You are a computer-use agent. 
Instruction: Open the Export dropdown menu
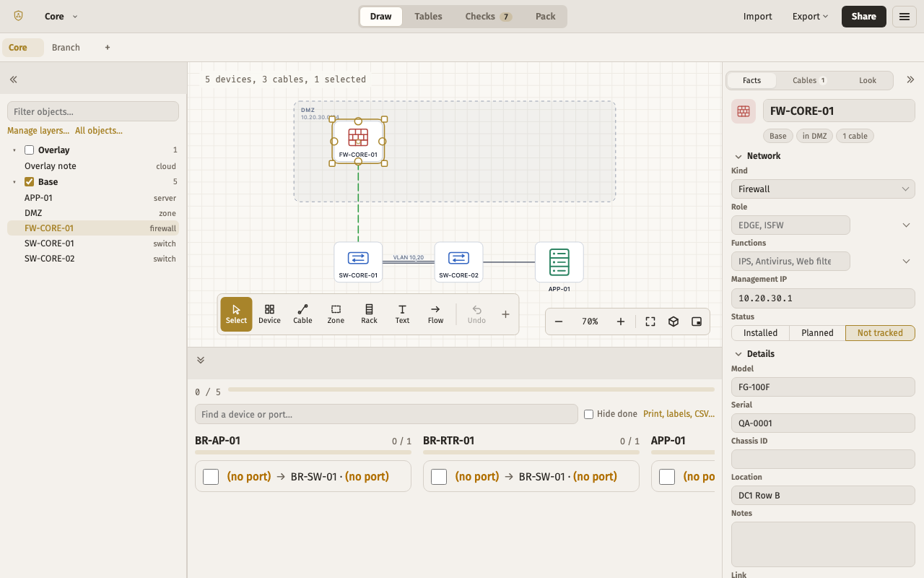click(810, 17)
